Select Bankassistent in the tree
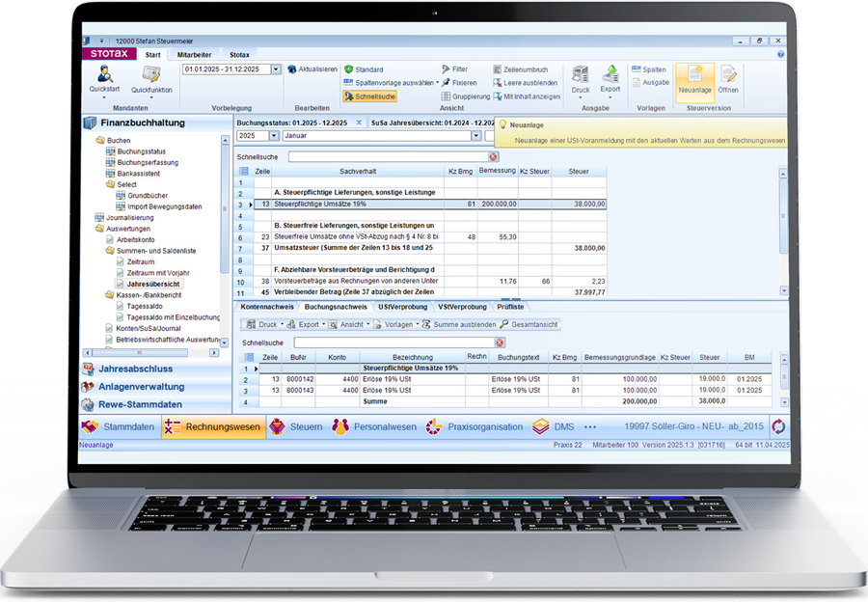 [138, 174]
